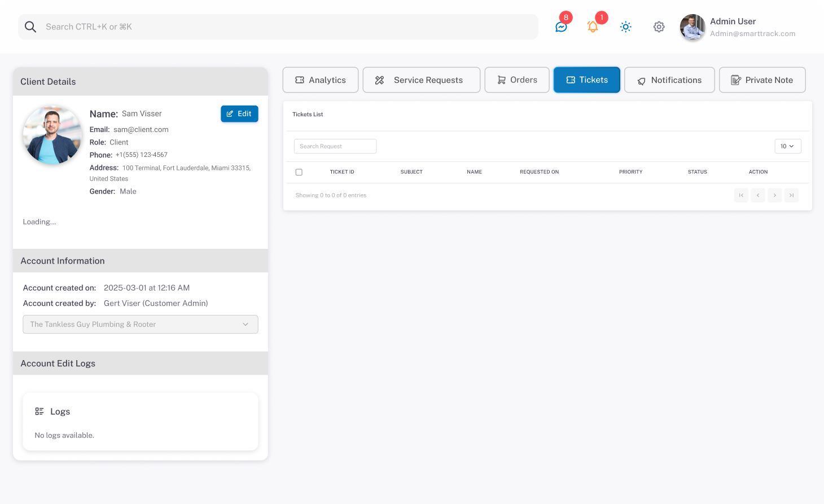Open the Admin User profile menu
Viewport: 824px width, 504px height.
click(738, 27)
